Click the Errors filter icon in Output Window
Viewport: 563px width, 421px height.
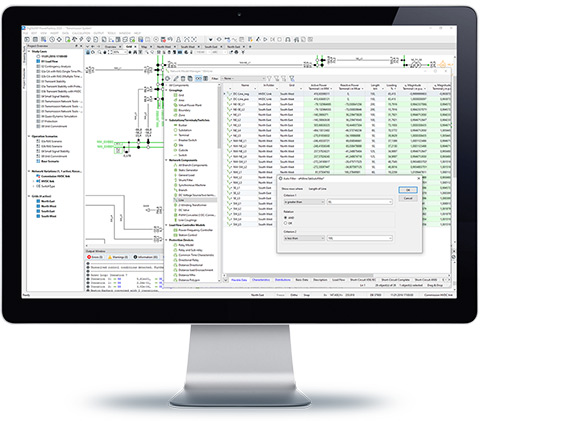click(x=89, y=257)
